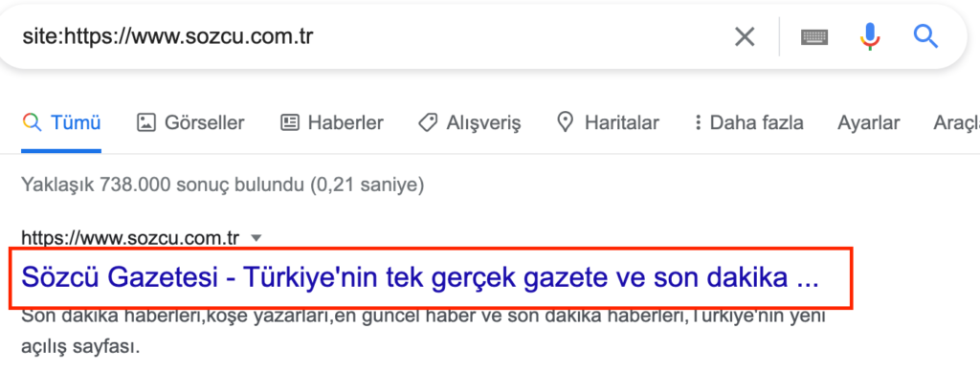Click the https://www.sozcu.com.tr result URL
The image size is (980, 371).
(130, 238)
